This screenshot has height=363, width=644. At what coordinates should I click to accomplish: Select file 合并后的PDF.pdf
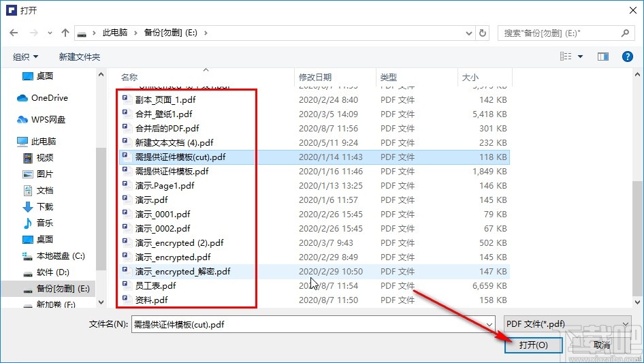pos(167,129)
